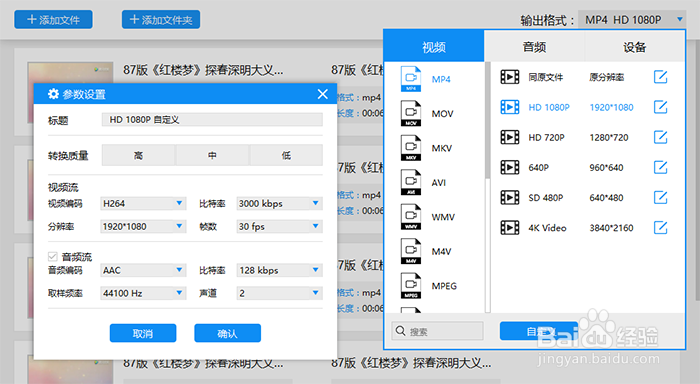Edit the HD 1080P preset parameters
This screenshot has width=700, height=384.
tap(660, 107)
